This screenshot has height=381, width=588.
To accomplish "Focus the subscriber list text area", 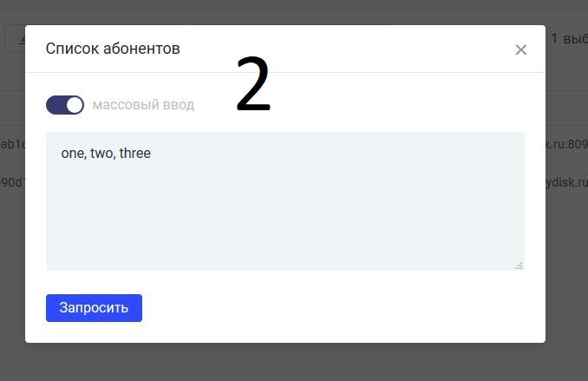I will pyautogui.click(x=285, y=201).
